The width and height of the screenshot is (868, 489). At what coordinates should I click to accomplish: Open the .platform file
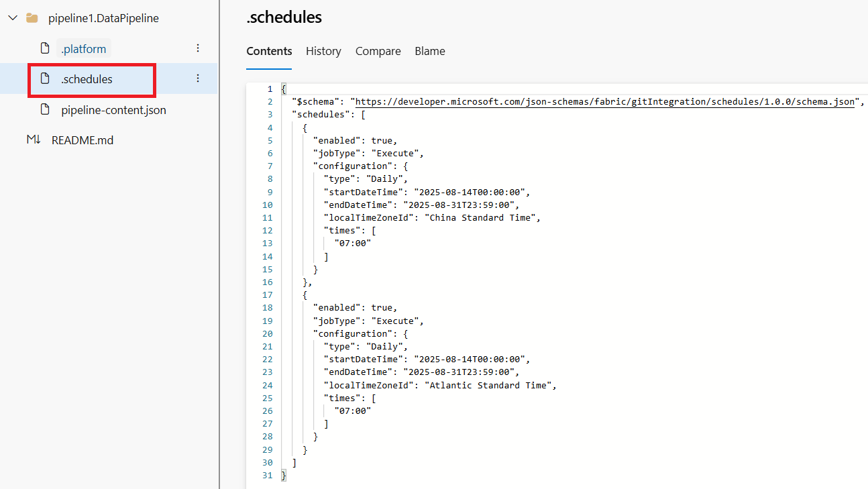(83, 49)
